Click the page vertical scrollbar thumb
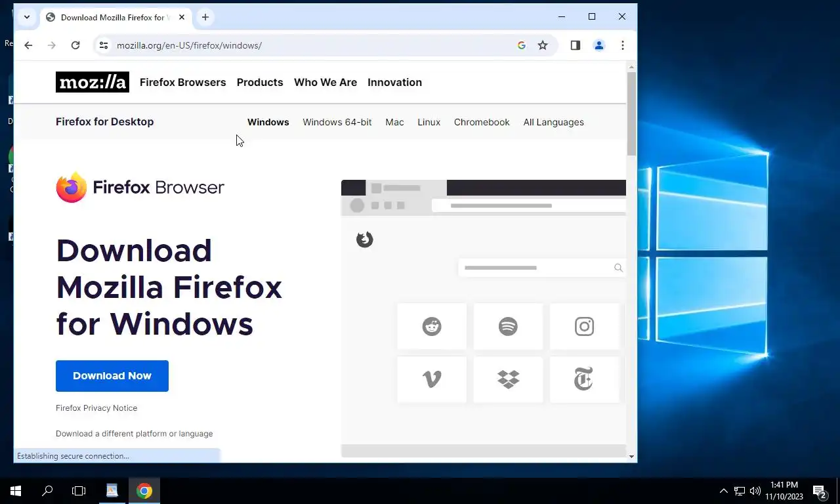The image size is (840, 504). point(631,114)
